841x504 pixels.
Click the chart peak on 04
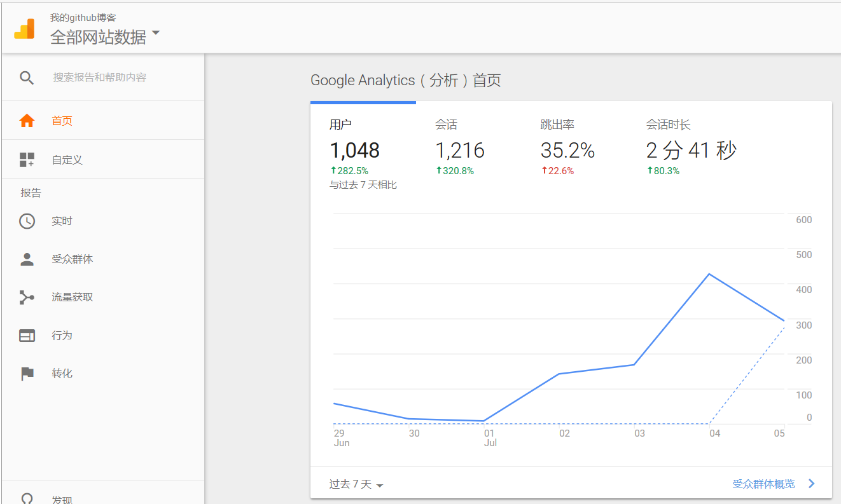click(709, 274)
